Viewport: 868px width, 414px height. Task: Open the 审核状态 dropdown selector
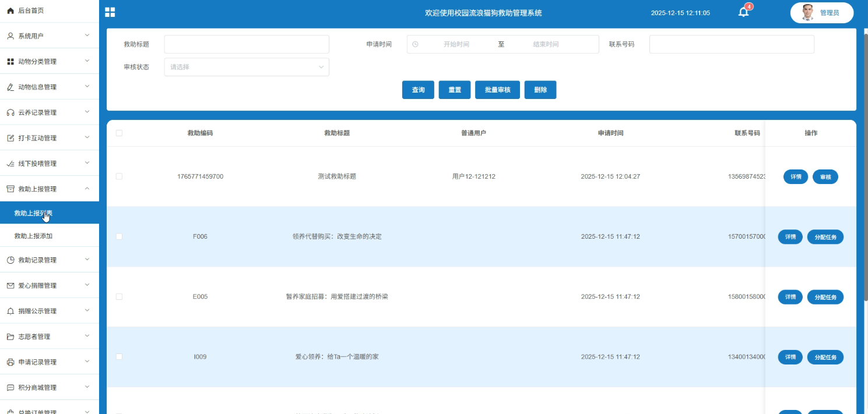(x=247, y=67)
